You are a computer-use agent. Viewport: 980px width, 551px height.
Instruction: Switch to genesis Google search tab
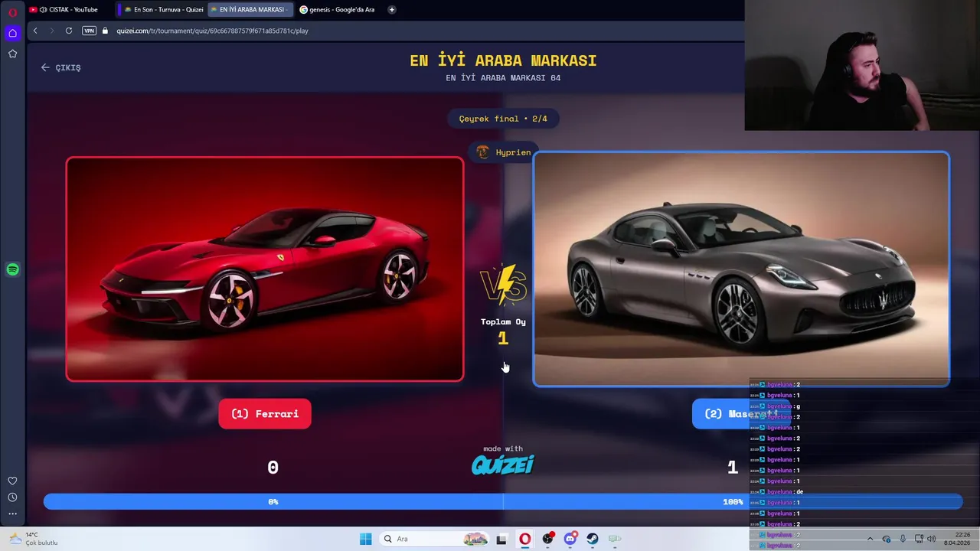point(337,9)
